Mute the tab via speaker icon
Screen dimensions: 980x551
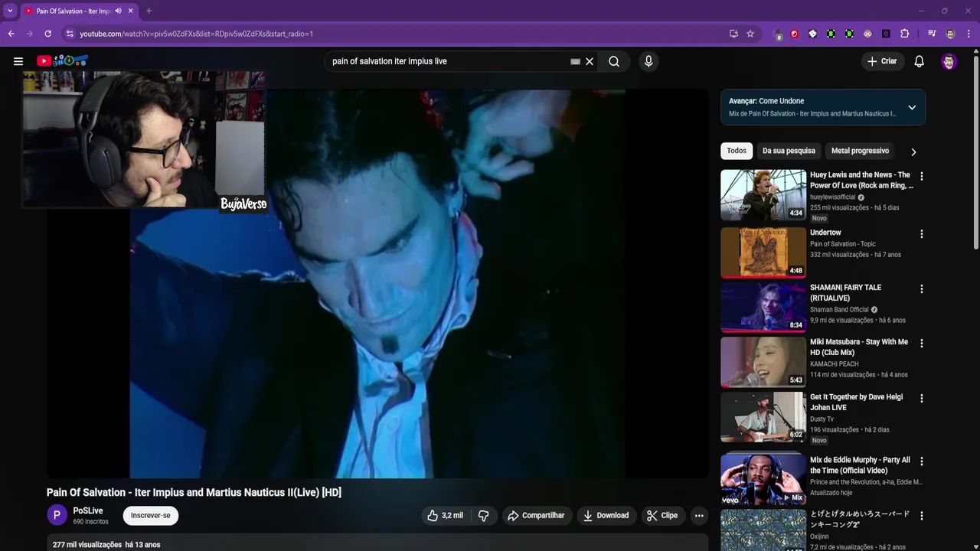(x=118, y=11)
